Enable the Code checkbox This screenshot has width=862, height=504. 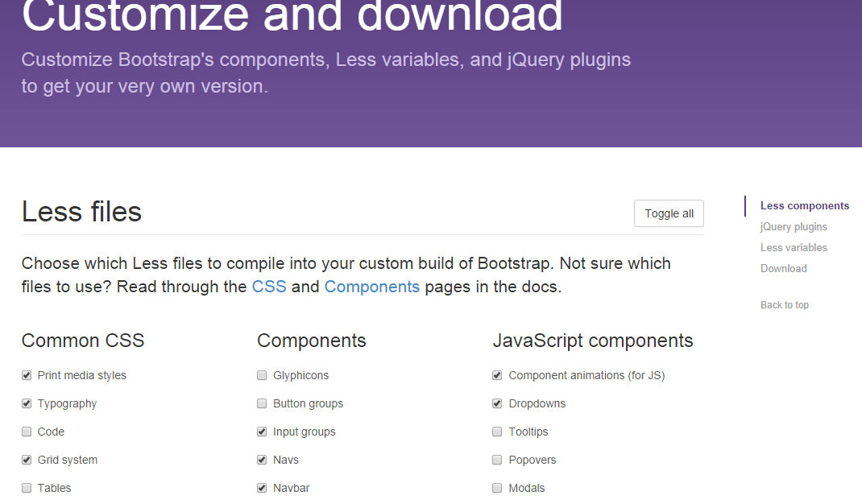coord(27,432)
